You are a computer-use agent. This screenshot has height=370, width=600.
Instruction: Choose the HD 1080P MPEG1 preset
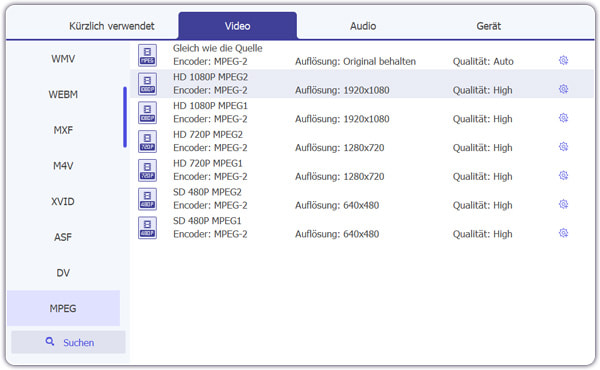pyautogui.click(x=362, y=112)
